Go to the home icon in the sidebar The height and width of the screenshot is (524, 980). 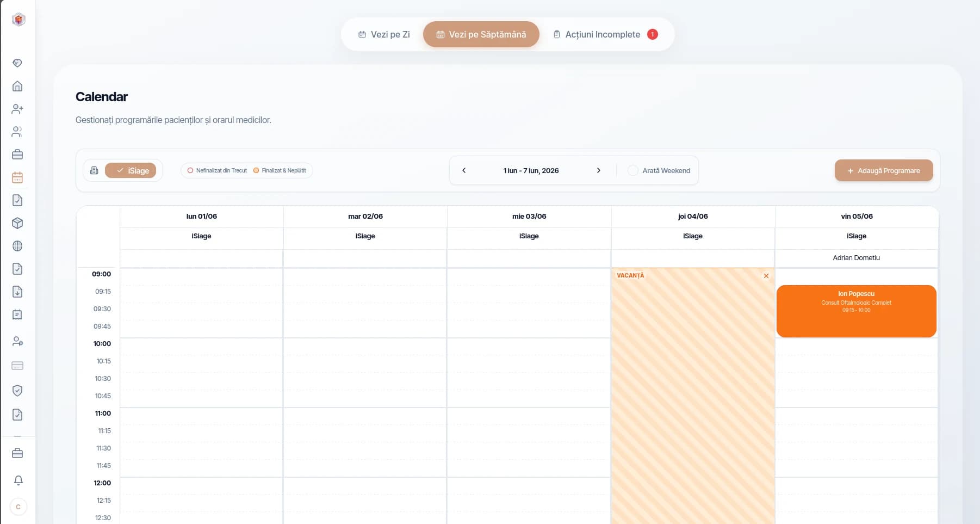[x=17, y=86]
